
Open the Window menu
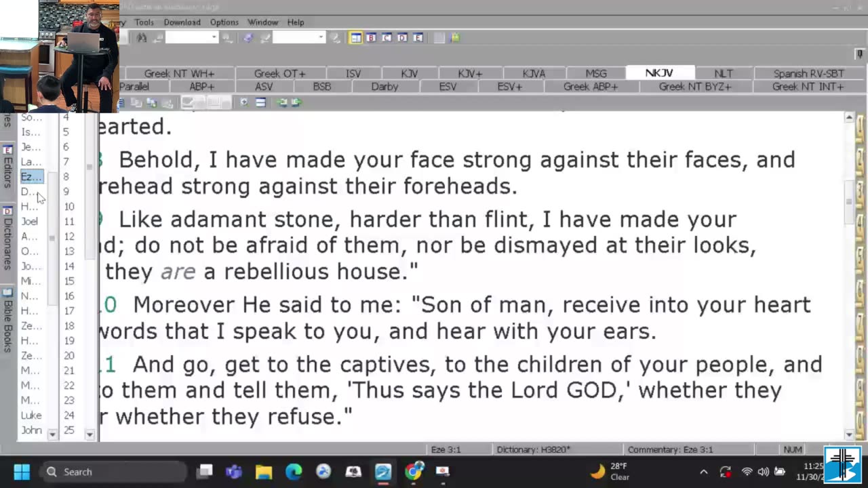[x=262, y=22]
